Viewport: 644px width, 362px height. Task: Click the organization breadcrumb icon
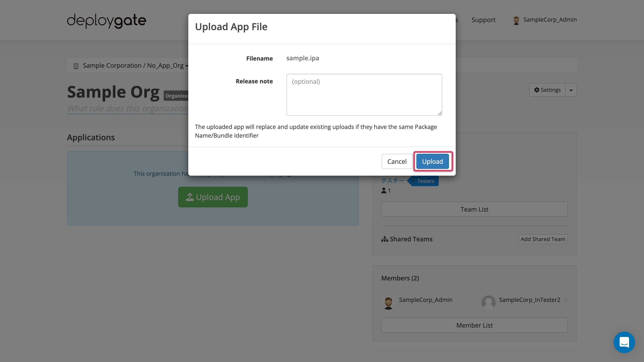(x=76, y=65)
